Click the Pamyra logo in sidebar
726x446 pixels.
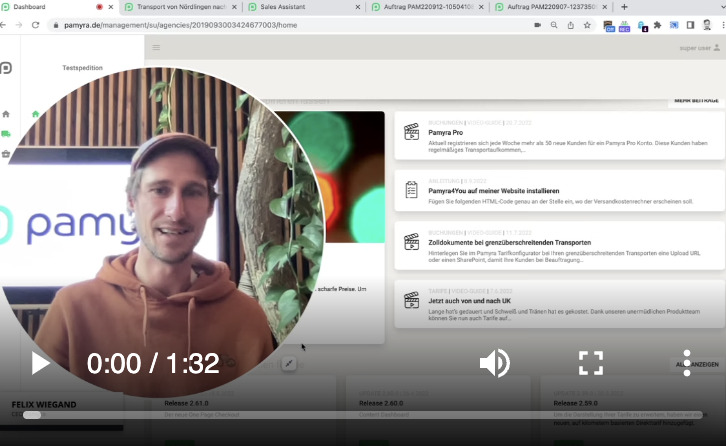coord(6,68)
